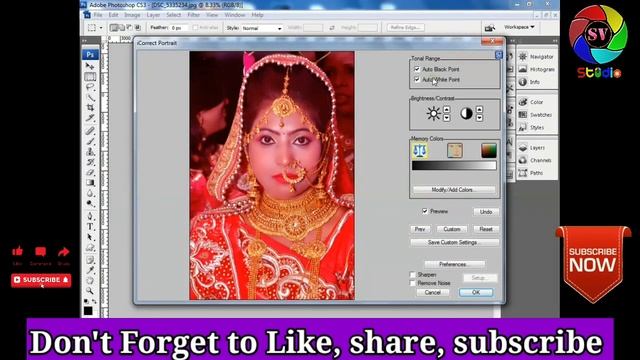Open the Edit menu

pyautogui.click(x=113, y=15)
